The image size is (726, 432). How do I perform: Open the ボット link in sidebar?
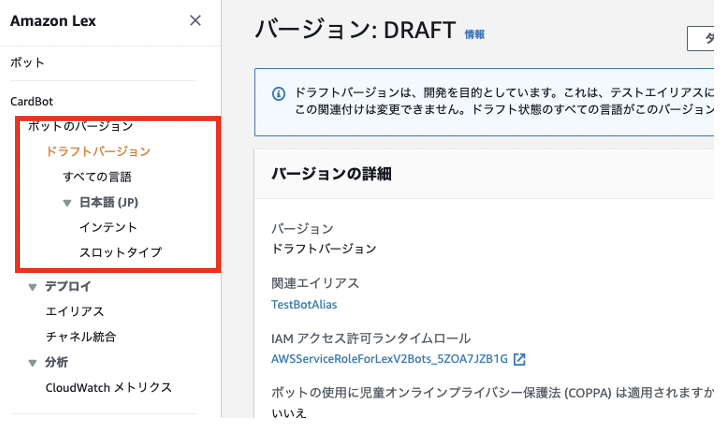point(27,63)
